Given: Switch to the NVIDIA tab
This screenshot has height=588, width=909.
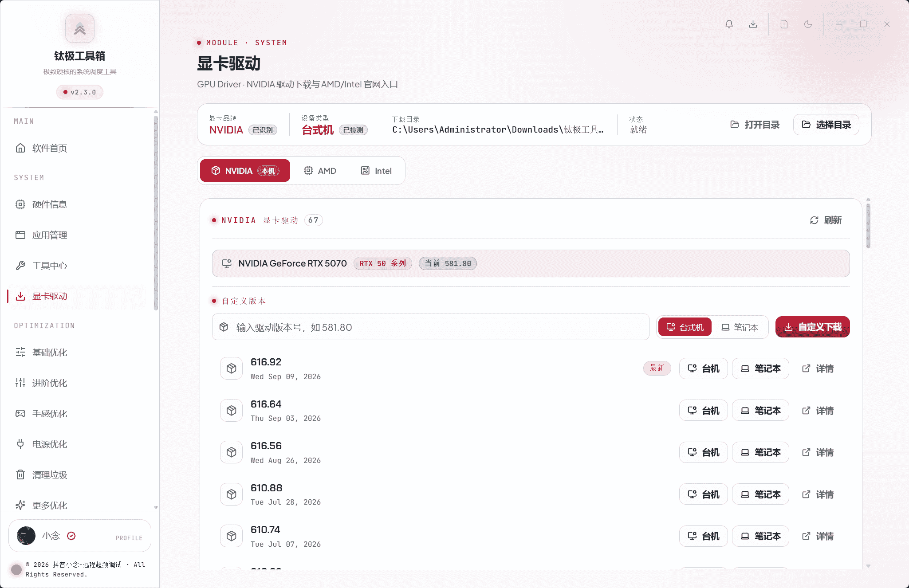Looking at the screenshot, I should 245,170.
